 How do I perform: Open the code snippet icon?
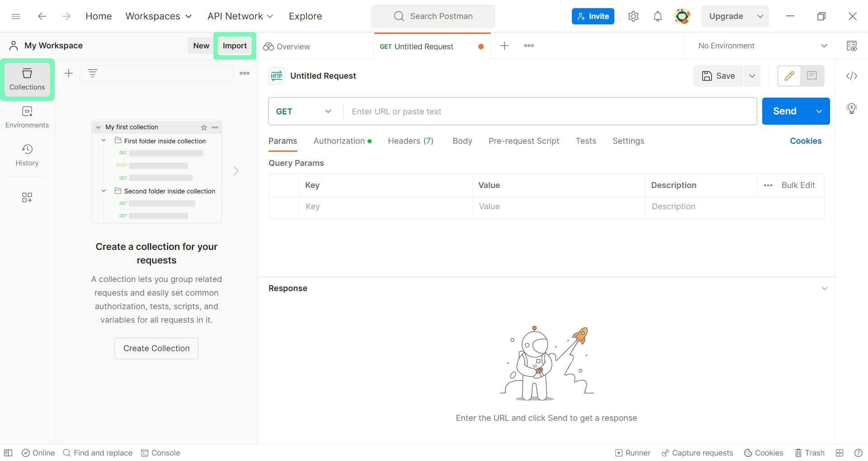pos(851,76)
